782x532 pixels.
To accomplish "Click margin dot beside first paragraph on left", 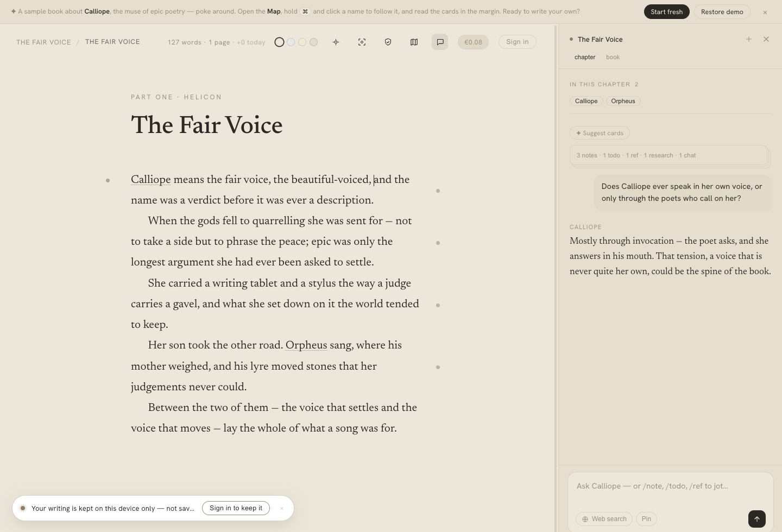I will 108,180.
